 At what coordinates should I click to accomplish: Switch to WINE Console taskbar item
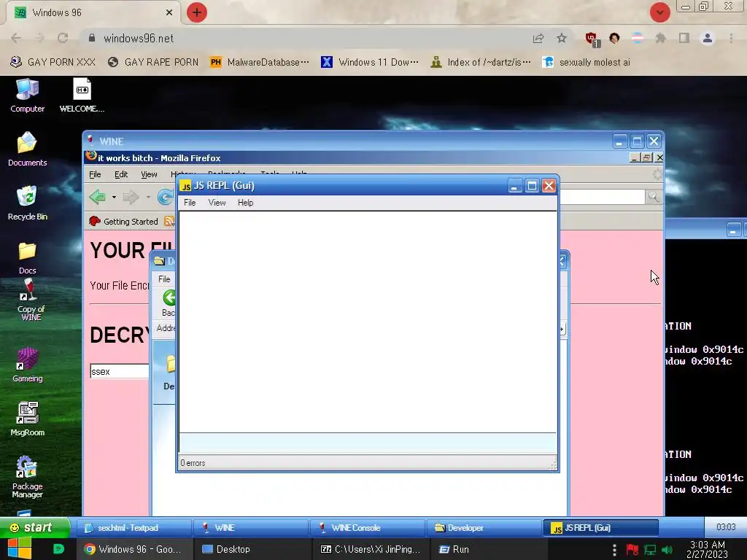368,528
